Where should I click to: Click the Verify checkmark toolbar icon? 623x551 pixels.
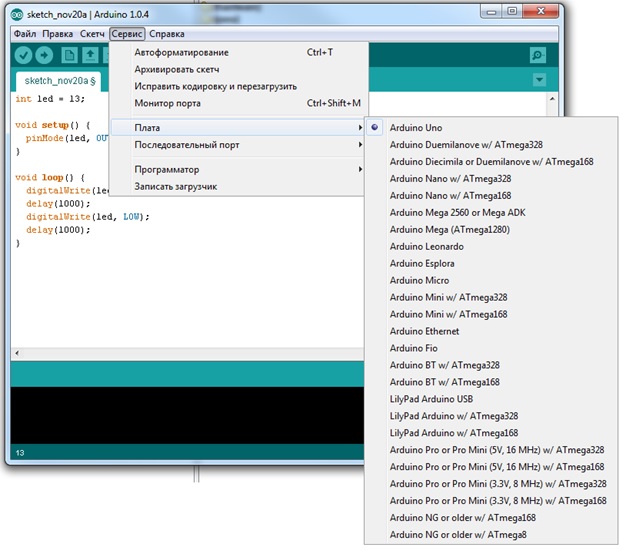[x=23, y=55]
